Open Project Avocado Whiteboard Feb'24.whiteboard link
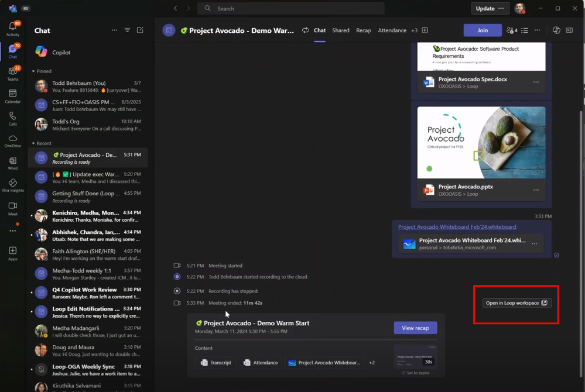Image resolution: width=585 pixels, height=392 pixels. (x=457, y=227)
